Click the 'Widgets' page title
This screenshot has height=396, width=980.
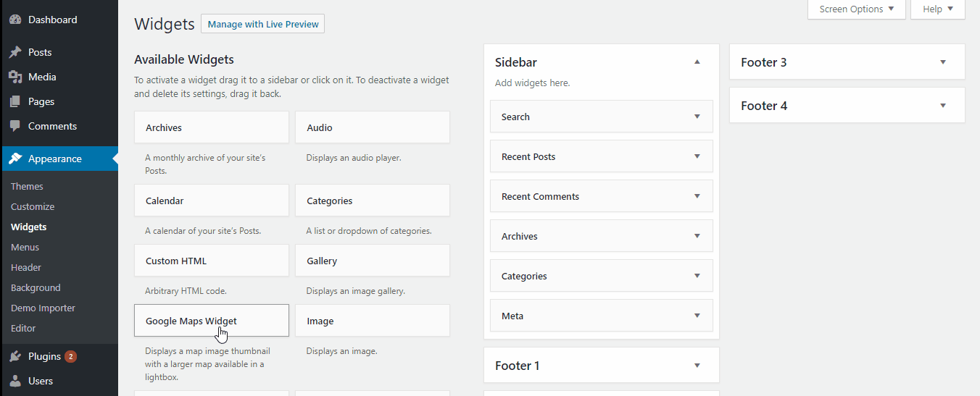click(x=165, y=24)
